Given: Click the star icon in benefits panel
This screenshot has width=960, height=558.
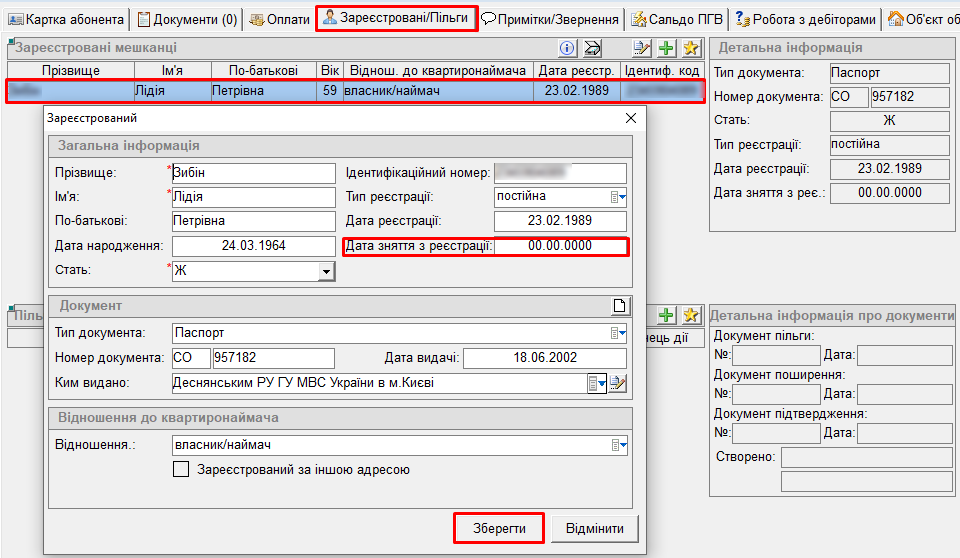Looking at the screenshot, I should point(690,316).
